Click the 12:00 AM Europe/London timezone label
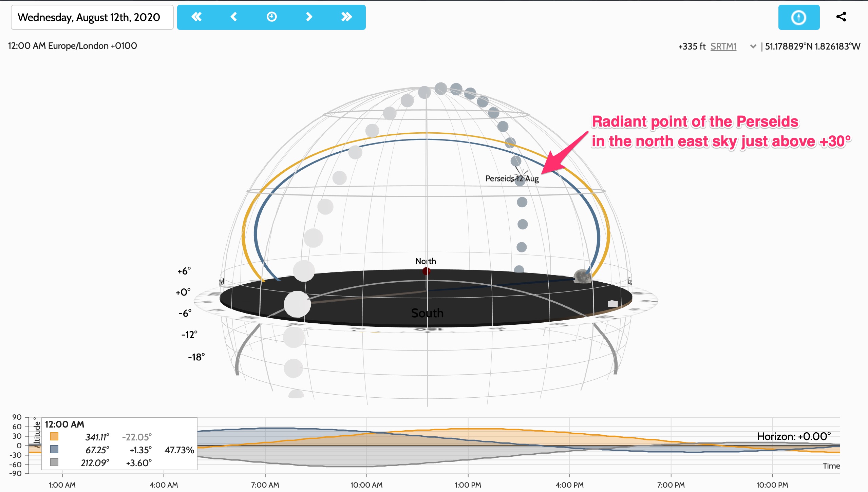This screenshot has height=492, width=868. pos(73,46)
